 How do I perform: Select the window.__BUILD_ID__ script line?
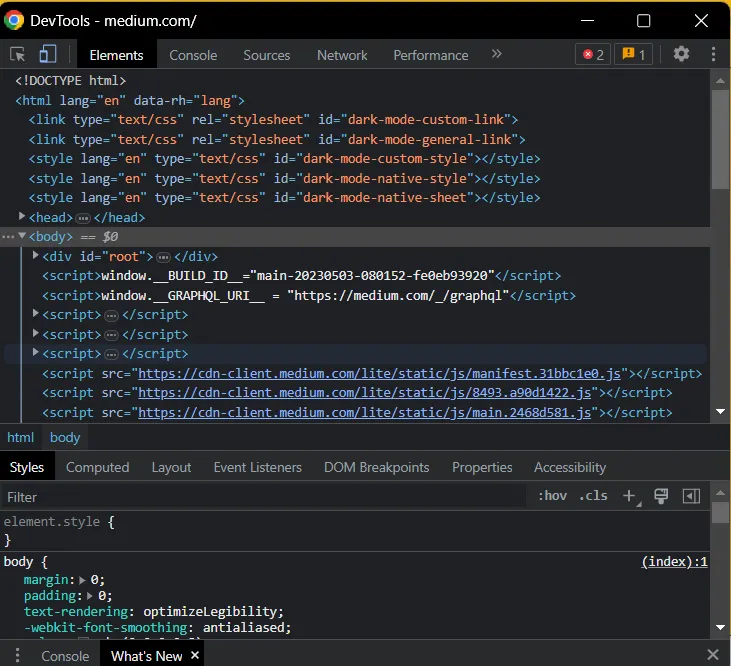coord(301,276)
